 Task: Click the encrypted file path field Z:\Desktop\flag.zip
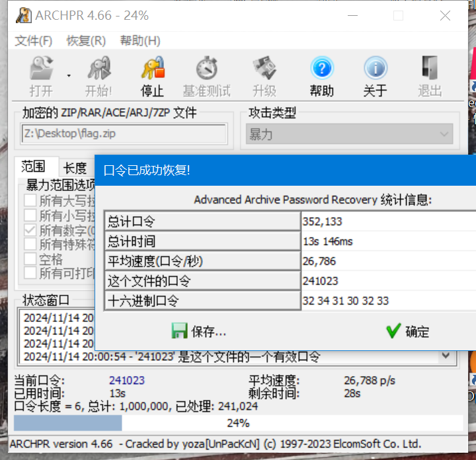pos(124,134)
